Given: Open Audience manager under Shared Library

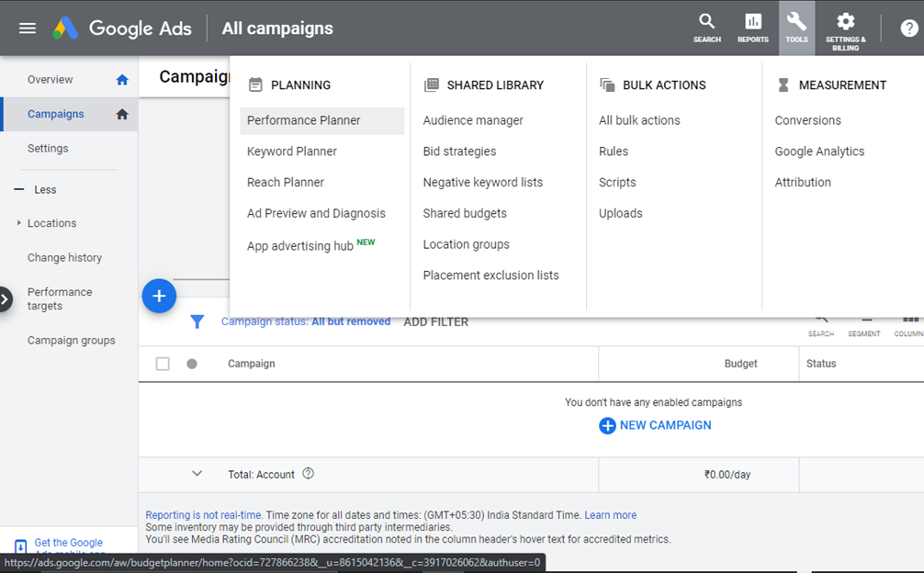Looking at the screenshot, I should coord(473,119).
